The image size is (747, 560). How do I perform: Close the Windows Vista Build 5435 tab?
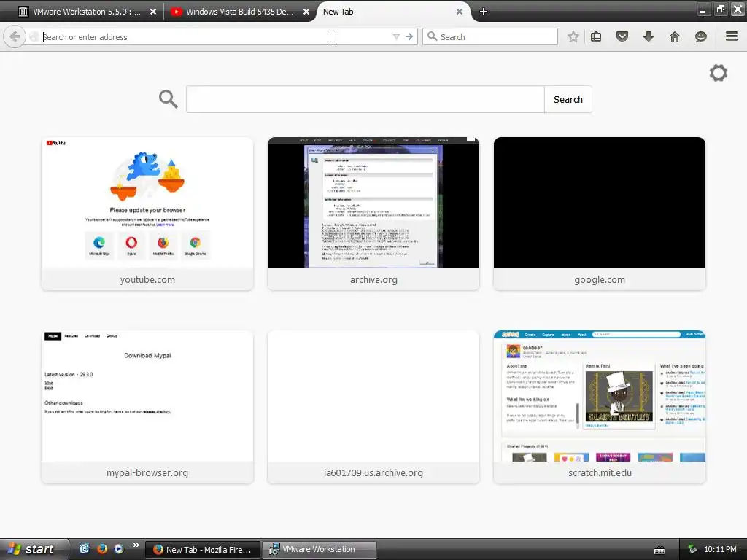click(x=306, y=12)
